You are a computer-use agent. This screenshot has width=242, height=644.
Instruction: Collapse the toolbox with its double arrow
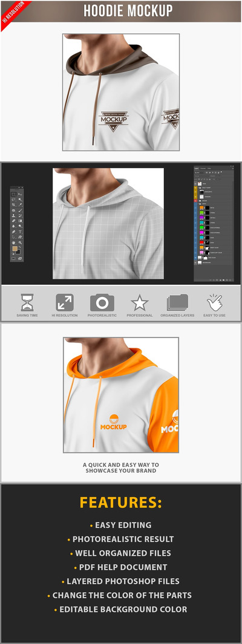tap(19, 187)
